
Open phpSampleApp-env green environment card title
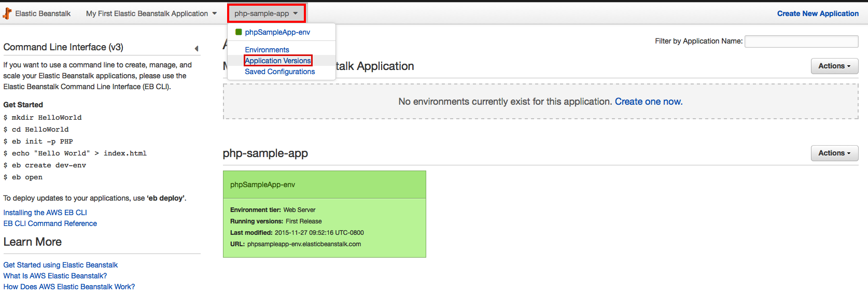pos(263,185)
